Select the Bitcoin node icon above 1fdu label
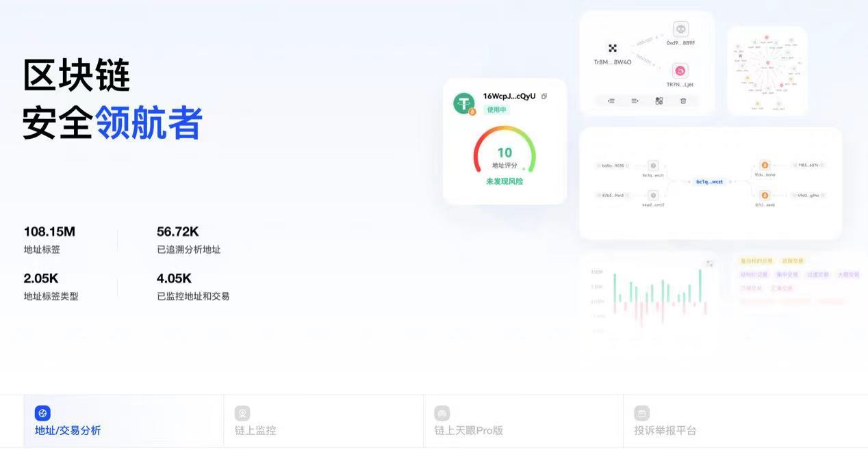Screen dimensions: 868x461 click(x=765, y=165)
